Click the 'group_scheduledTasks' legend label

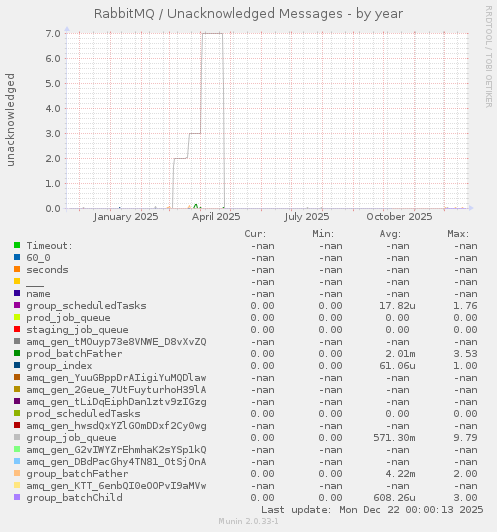pos(86,306)
